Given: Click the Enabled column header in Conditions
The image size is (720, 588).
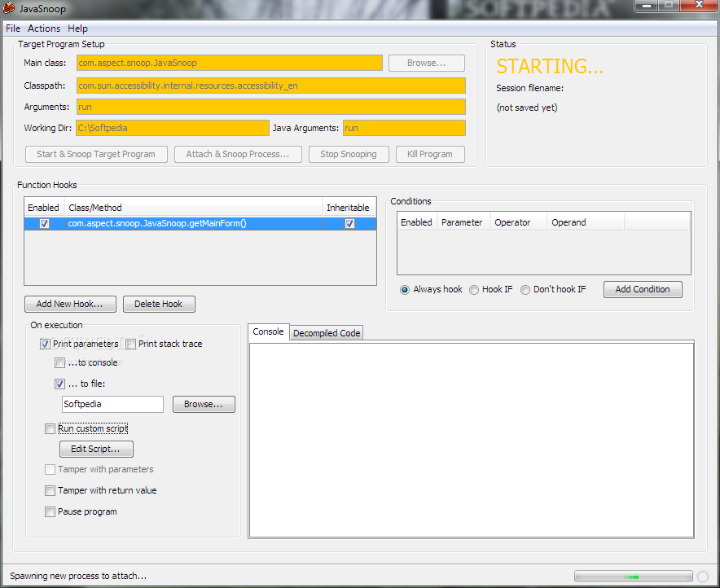Looking at the screenshot, I should pyautogui.click(x=417, y=222).
